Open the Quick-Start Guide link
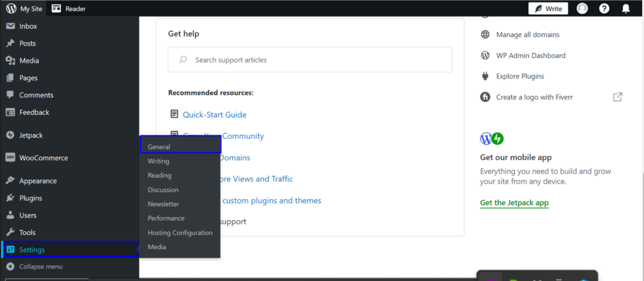 [x=214, y=114]
